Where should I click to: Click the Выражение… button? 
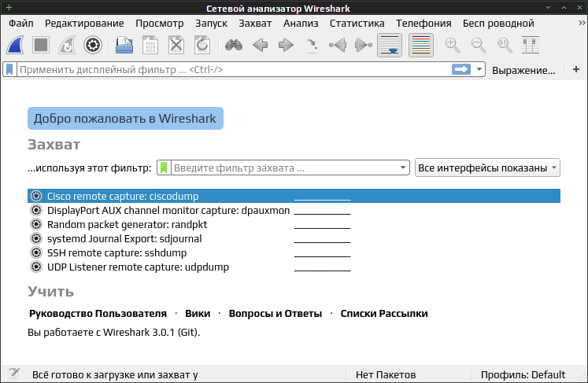[x=523, y=70]
